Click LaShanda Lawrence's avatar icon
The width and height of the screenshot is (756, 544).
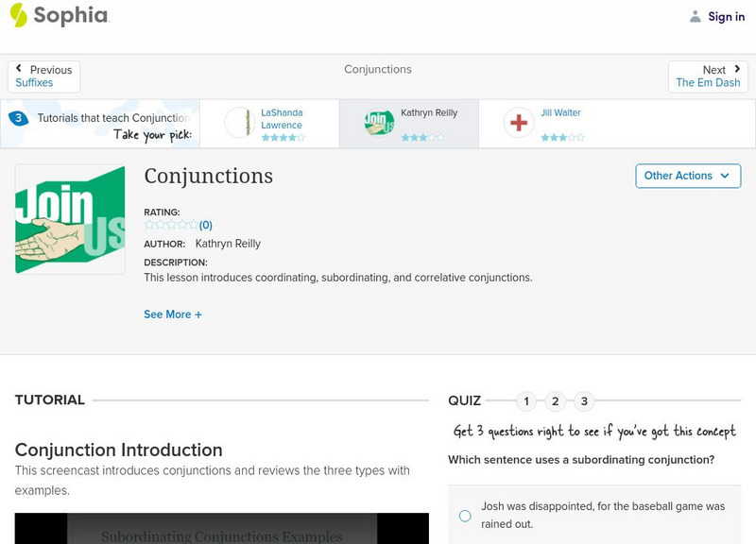click(240, 123)
